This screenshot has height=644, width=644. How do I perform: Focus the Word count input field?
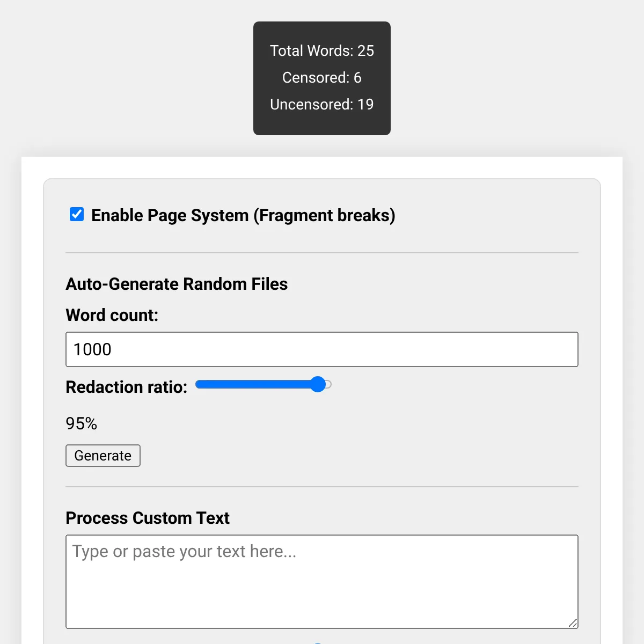click(x=321, y=349)
